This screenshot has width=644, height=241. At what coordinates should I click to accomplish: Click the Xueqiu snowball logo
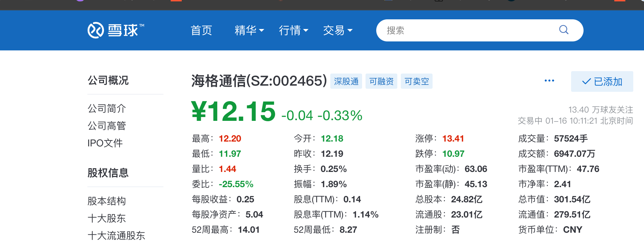(x=116, y=30)
